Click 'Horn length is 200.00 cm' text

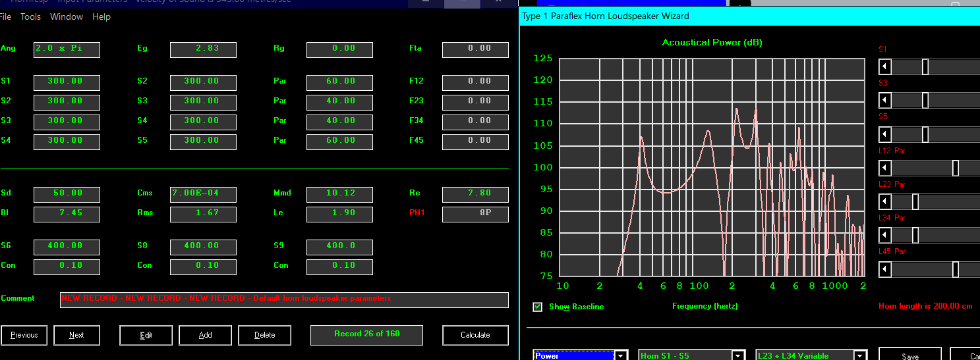[x=926, y=306]
